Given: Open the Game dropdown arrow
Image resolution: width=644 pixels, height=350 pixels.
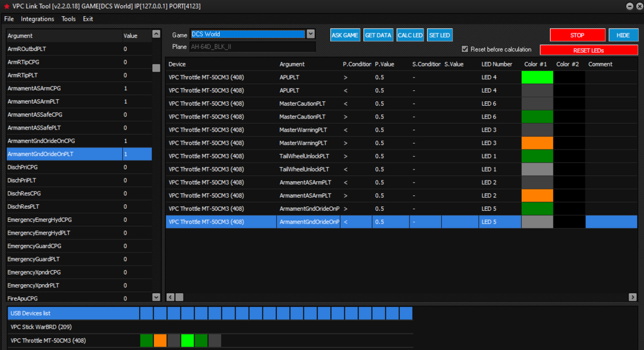Looking at the screenshot, I should (x=310, y=34).
